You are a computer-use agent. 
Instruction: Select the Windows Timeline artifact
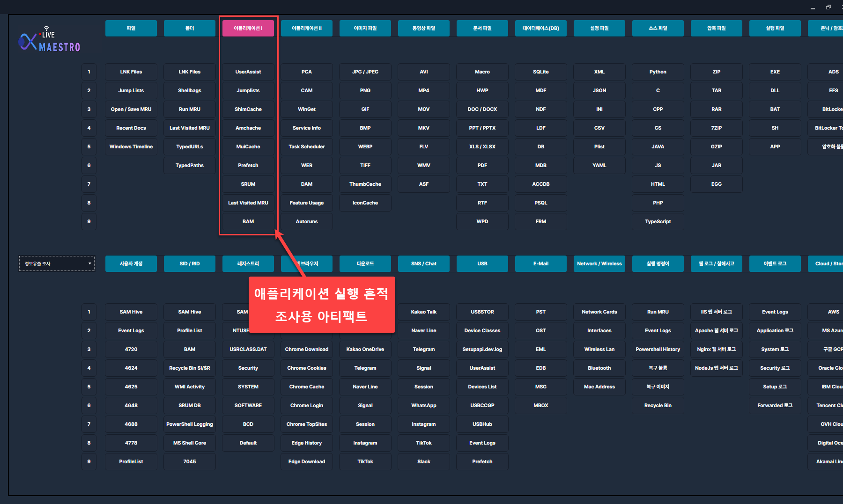131,146
